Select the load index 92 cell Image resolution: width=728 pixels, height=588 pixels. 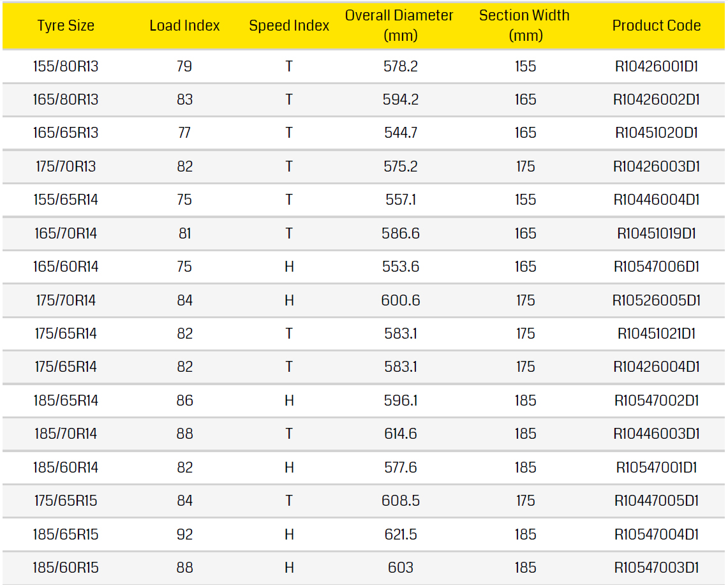[184, 534]
